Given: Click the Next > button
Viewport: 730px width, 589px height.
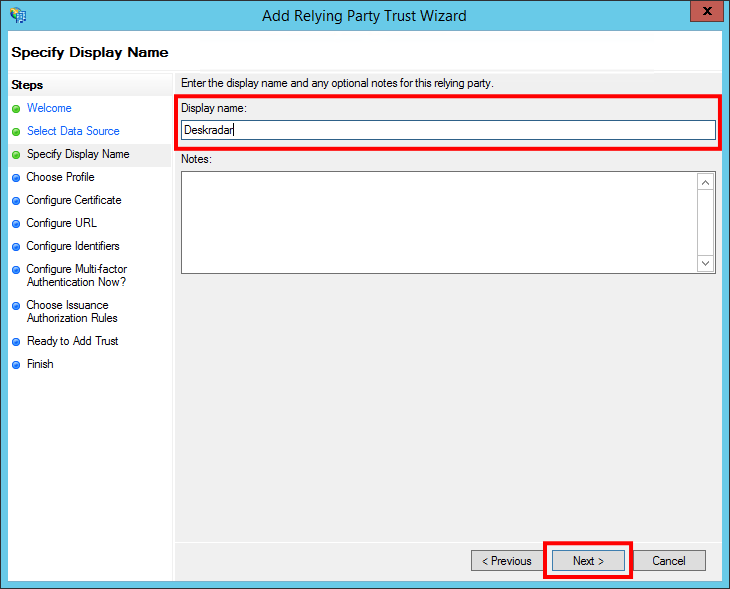Looking at the screenshot, I should pyautogui.click(x=588, y=561).
